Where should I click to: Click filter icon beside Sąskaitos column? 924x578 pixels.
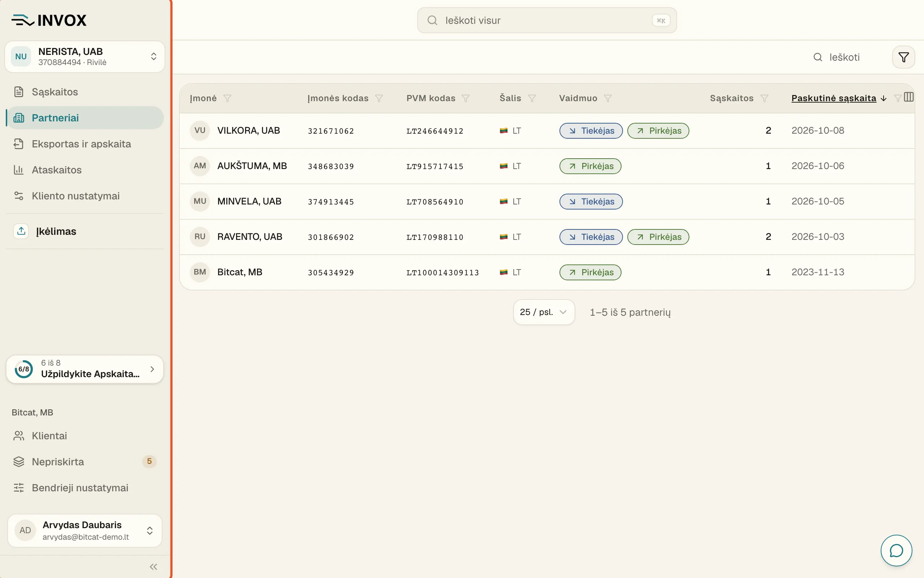click(x=764, y=98)
